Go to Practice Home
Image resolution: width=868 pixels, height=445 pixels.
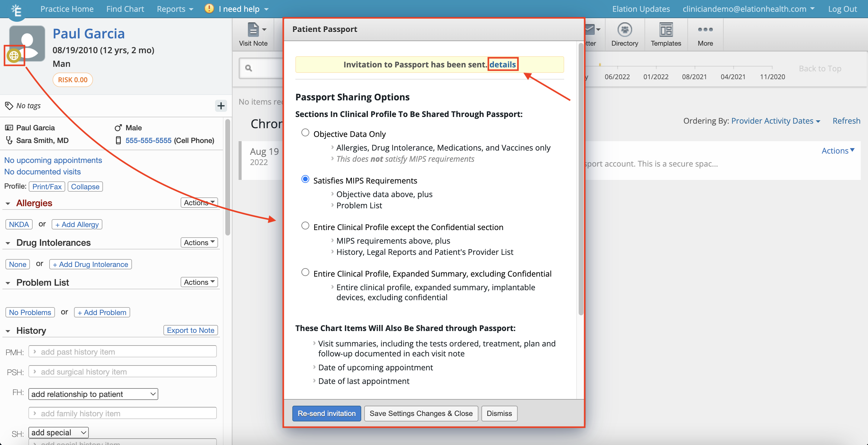67,9
